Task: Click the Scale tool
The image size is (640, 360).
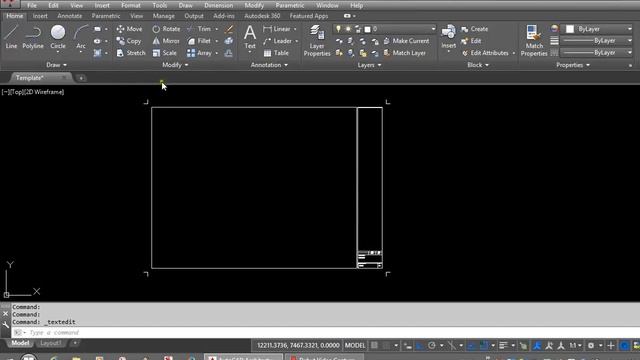Action: (x=164, y=53)
